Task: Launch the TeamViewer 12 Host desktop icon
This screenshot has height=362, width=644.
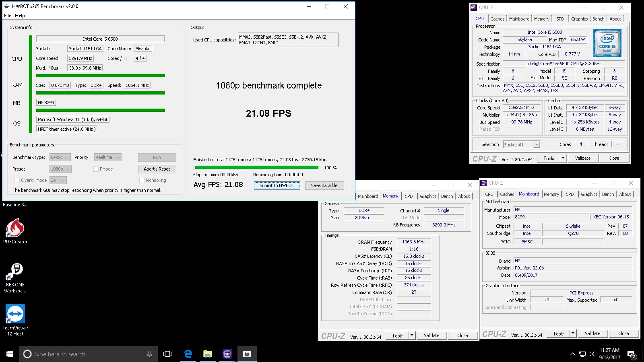Action: [15, 320]
